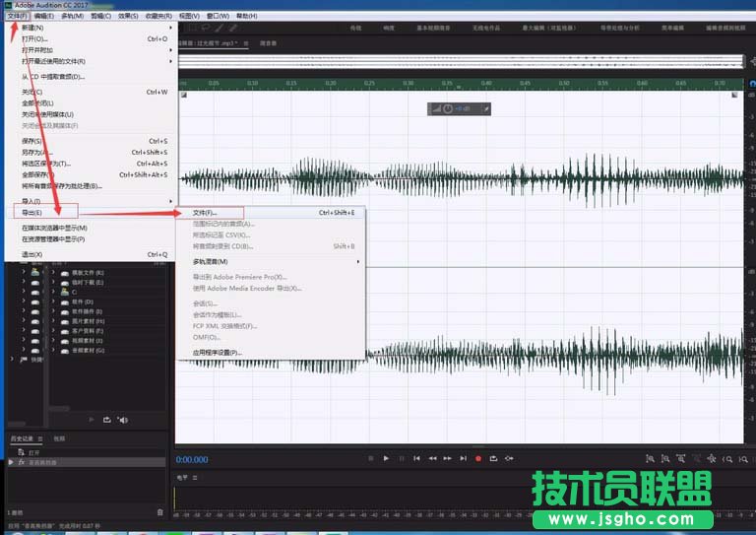Image resolution: width=756 pixels, height=535 pixels.
Task: Click Zoom In Amplitude icon
Action: pos(650,459)
